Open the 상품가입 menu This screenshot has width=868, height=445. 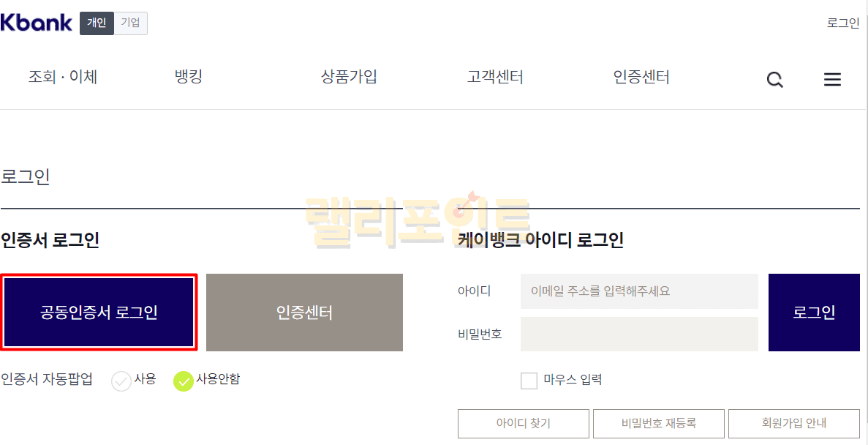(x=349, y=77)
